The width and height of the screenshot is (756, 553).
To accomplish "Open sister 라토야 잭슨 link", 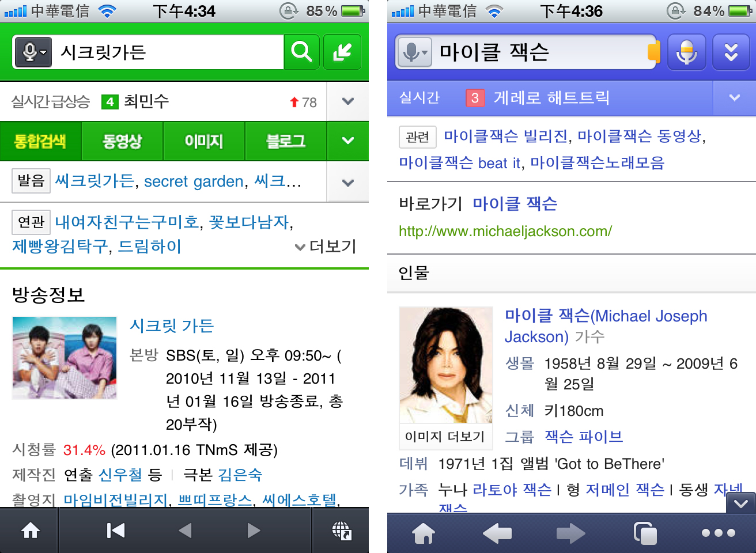I will (x=512, y=490).
